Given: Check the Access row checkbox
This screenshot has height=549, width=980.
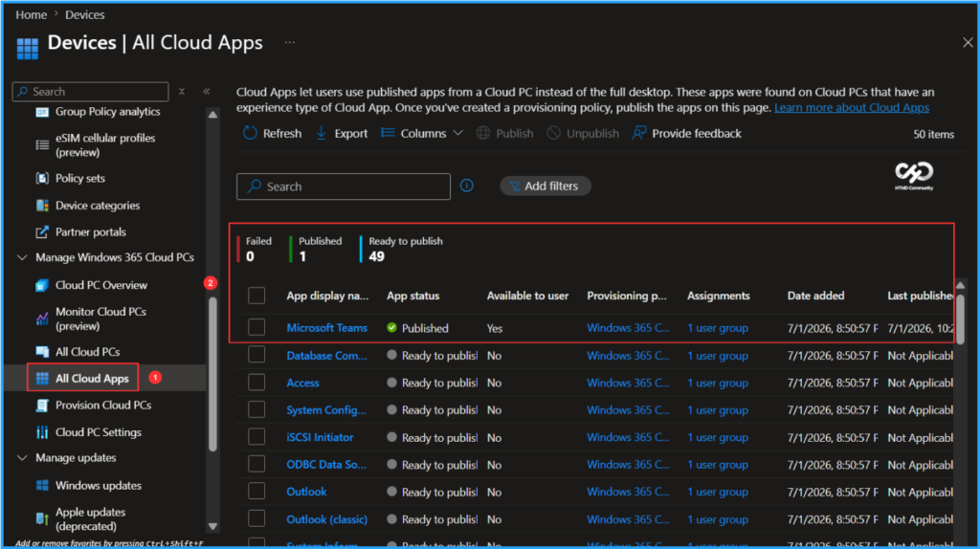Looking at the screenshot, I should pyautogui.click(x=256, y=383).
